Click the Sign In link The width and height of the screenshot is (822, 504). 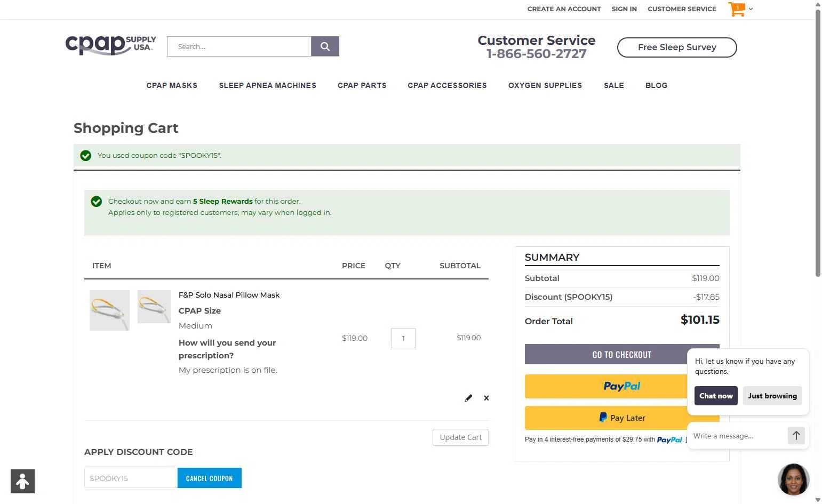(624, 9)
